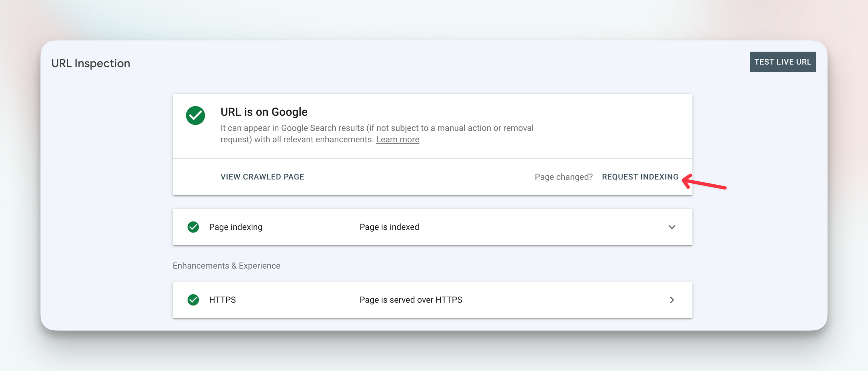This screenshot has width=868, height=371.
Task: Click the green check next to Page indexing
Action: click(x=193, y=227)
